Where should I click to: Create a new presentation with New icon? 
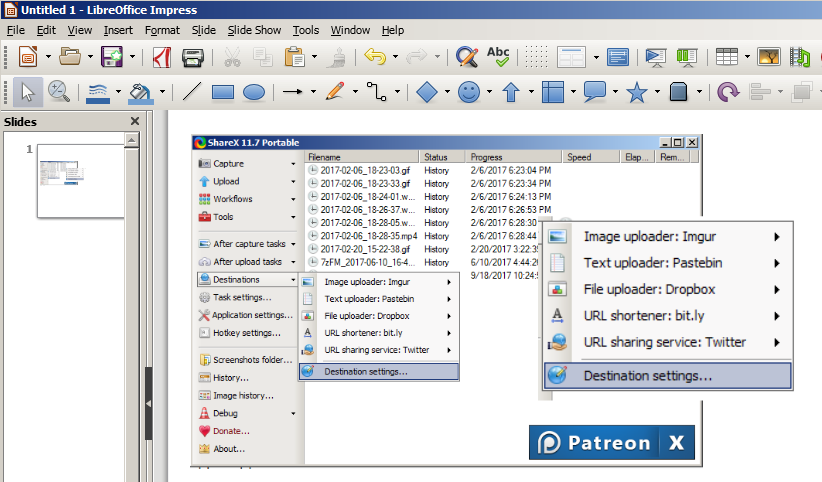[x=28, y=57]
